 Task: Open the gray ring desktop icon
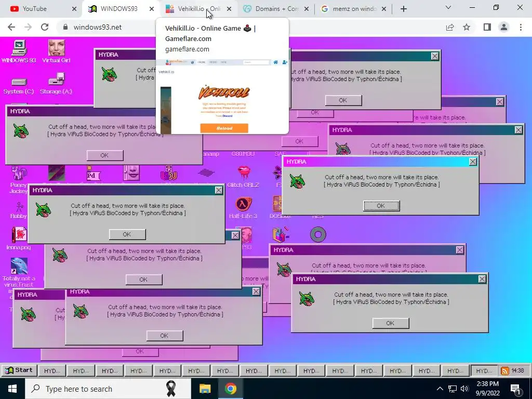tap(318, 234)
